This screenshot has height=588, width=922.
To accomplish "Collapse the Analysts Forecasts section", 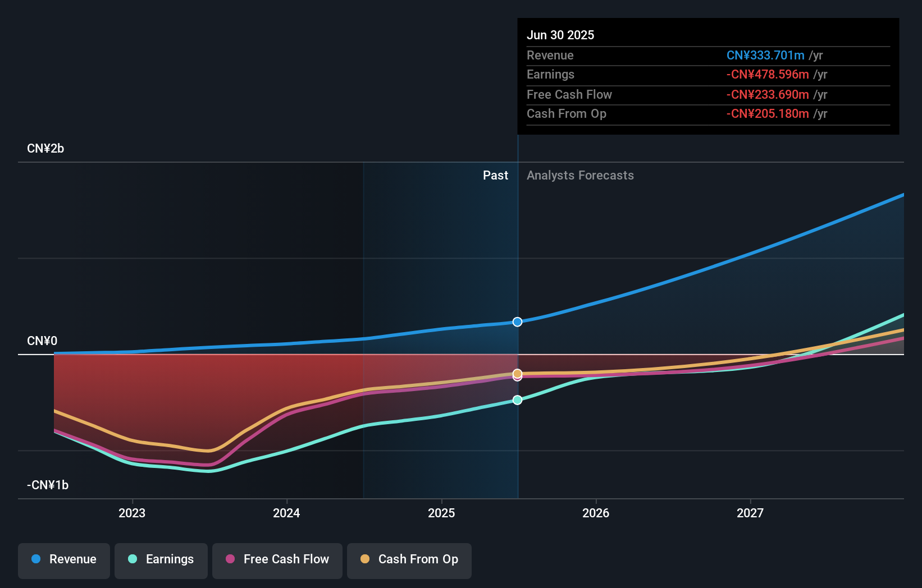I will 580,175.
